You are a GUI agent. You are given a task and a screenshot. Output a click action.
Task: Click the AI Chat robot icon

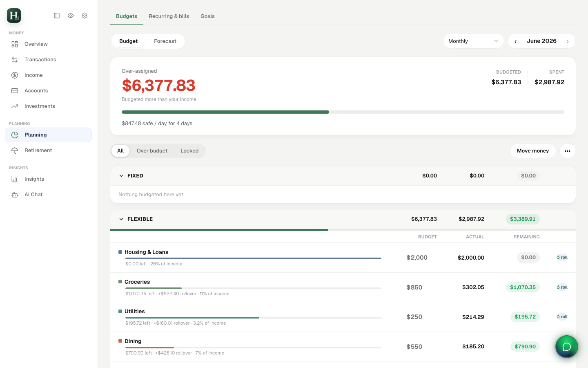point(15,195)
